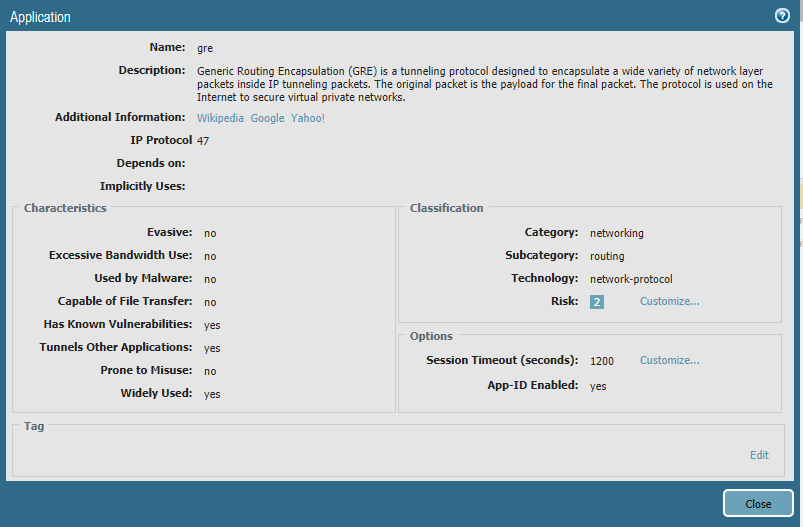Click the blue Risk level 2 badge
Screen dimensions: 803x527
click(x=597, y=302)
